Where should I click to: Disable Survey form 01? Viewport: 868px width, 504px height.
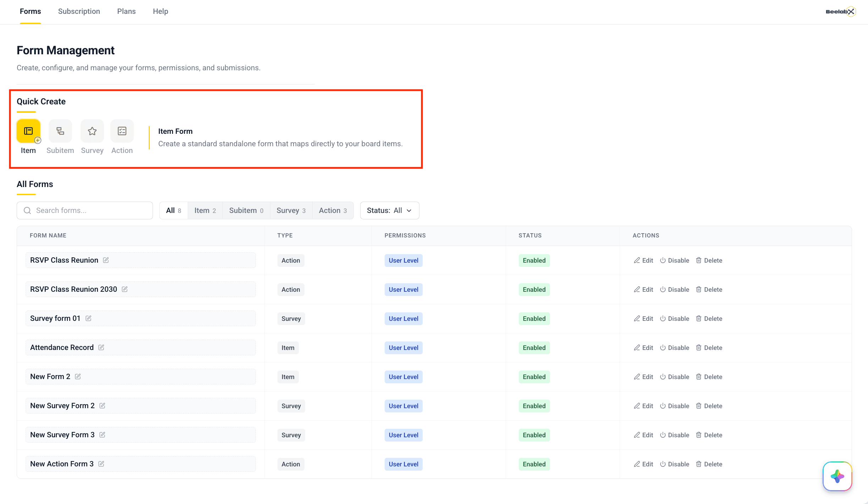tap(675, 319)
